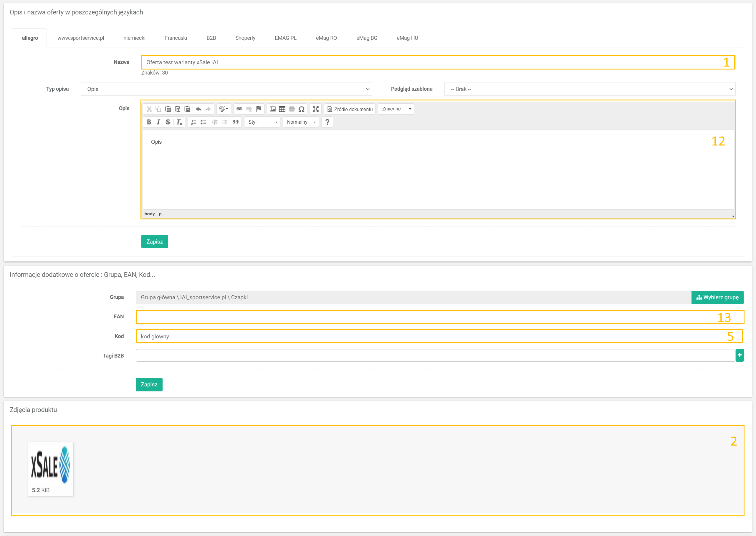The image size is (756, 536).
Task: Insert an anchor flag
Action: (258, 109)
